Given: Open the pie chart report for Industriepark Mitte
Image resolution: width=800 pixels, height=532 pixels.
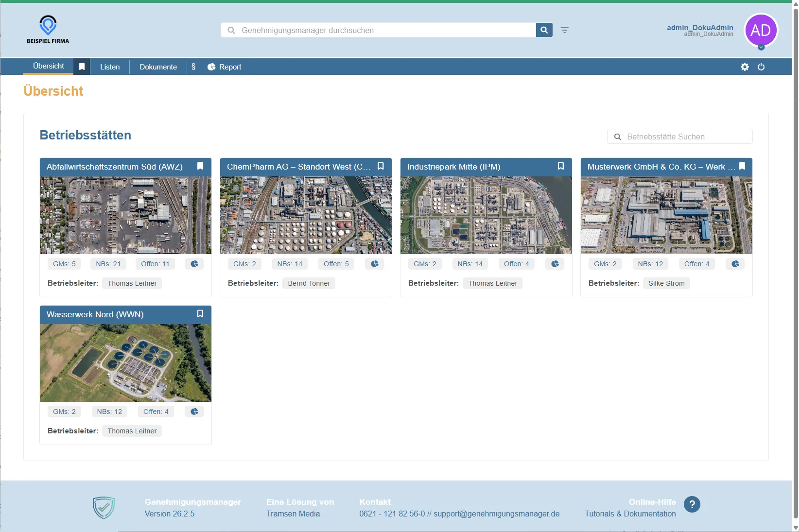Looking at the screenshot, I should tap(555, 264).
